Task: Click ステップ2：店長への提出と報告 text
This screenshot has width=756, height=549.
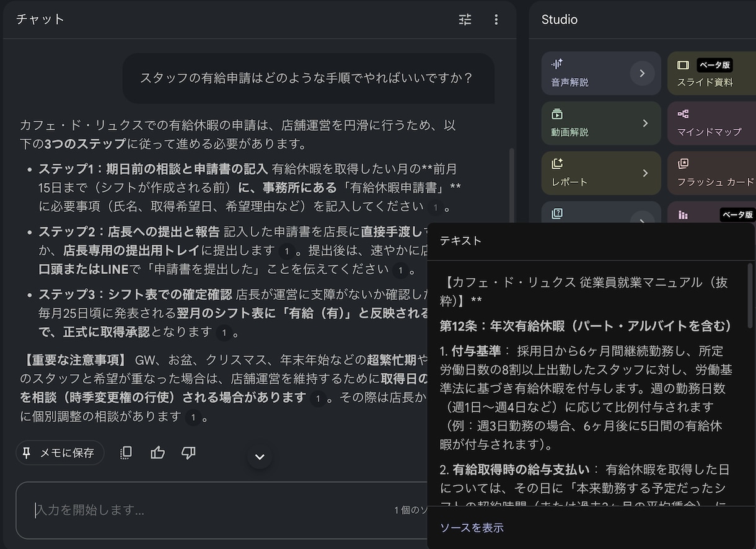Action: point(129,232)
